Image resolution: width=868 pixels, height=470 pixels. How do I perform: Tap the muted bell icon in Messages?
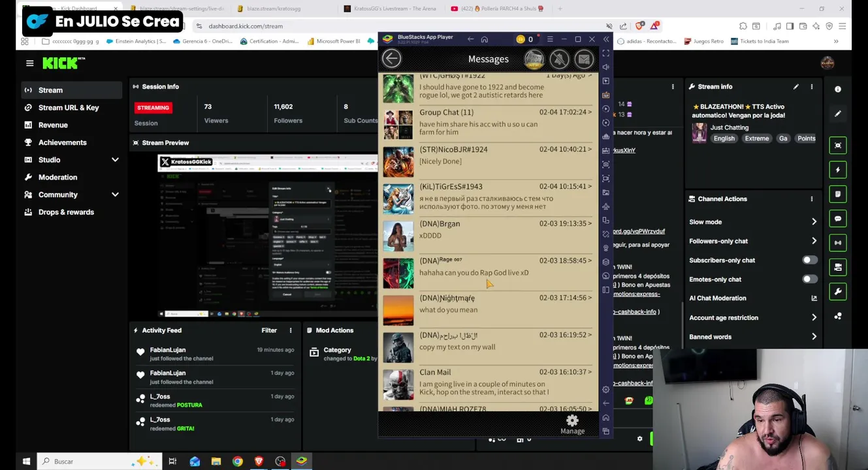point(559,59)
